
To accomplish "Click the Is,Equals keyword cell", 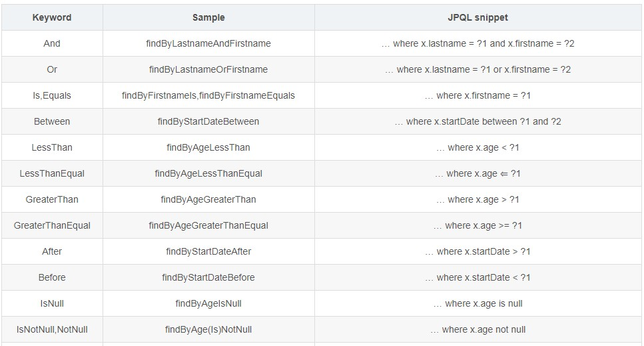I will tap(52, 95).
